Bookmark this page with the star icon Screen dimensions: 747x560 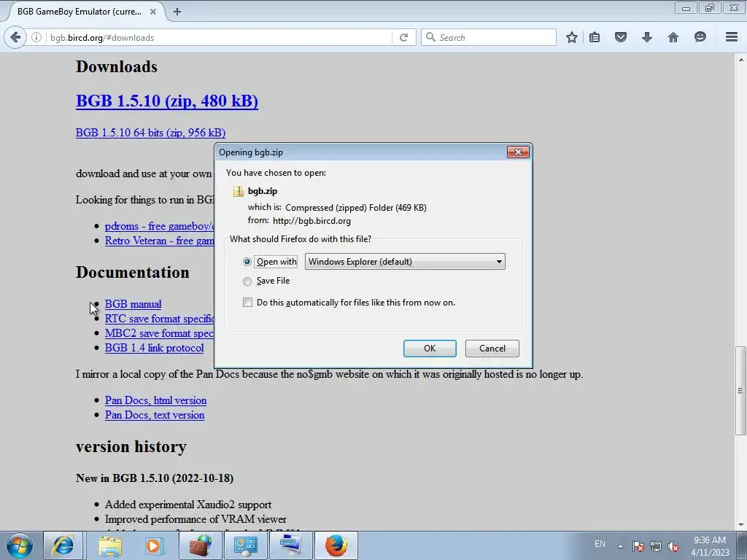point(572,37)
